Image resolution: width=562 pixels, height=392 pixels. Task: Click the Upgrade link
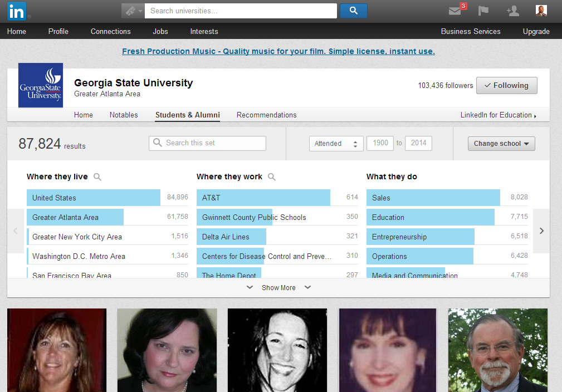point(536,32)
